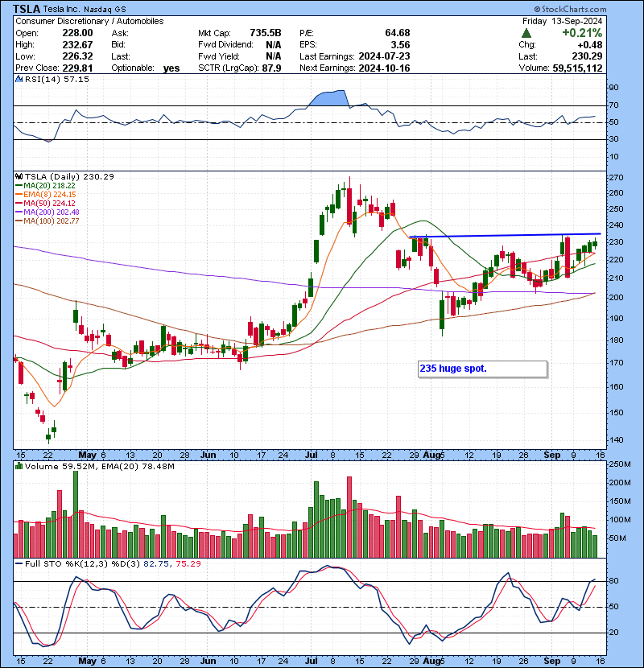Screen dimensions: 644x668
Task: Click the Nasdaq GS exchange label
Action: tap(105, 10)
